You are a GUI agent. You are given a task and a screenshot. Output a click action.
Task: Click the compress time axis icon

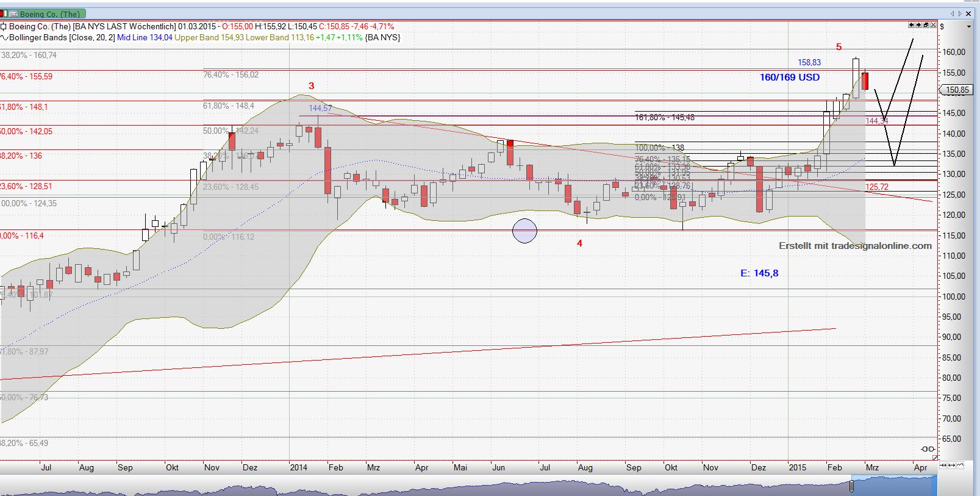pos(943,465)
